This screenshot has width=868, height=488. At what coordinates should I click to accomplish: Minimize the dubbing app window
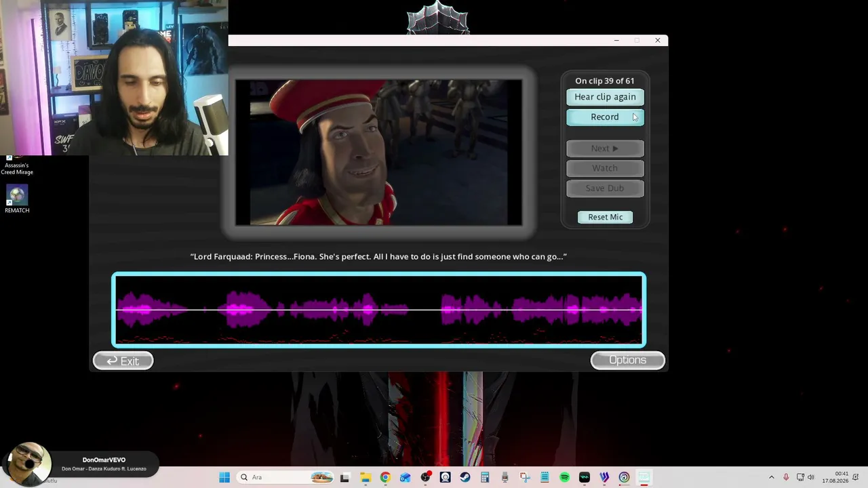(616, 41)
